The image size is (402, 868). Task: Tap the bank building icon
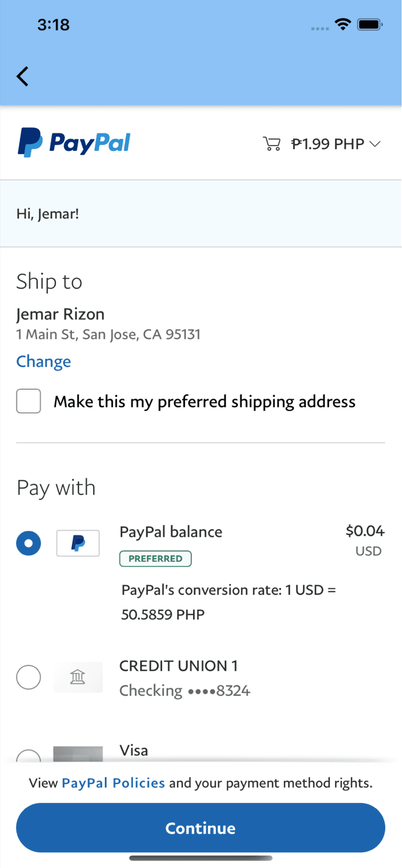point(78,677)
